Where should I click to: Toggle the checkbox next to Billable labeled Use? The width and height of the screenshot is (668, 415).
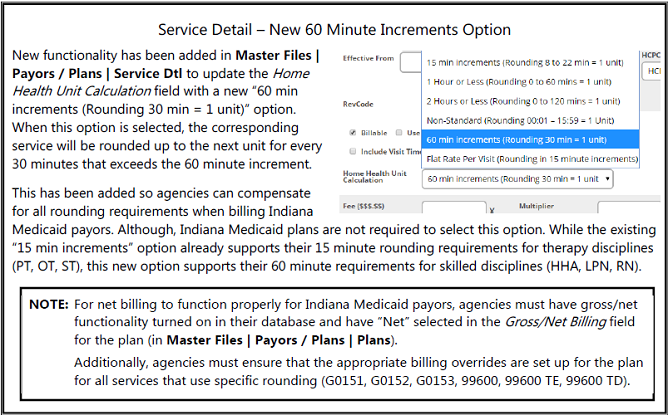(400, 132)
